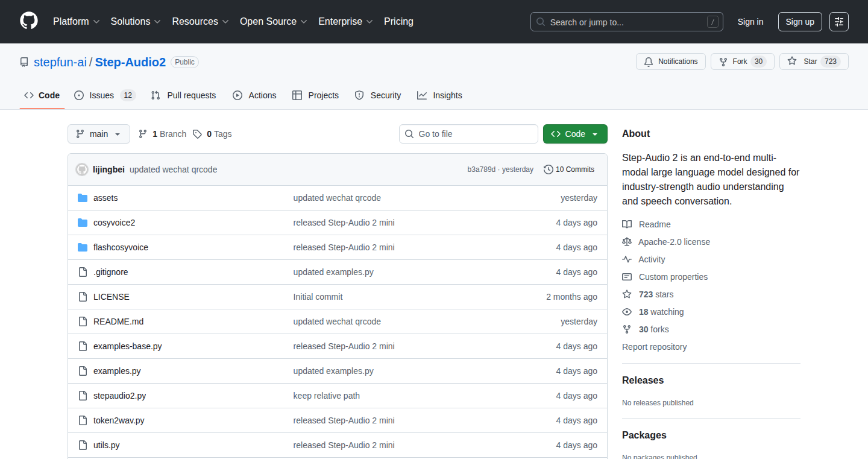Open commit hash b3a789d
The width and height of the screenshot is (868, 459).
point(482,169)
